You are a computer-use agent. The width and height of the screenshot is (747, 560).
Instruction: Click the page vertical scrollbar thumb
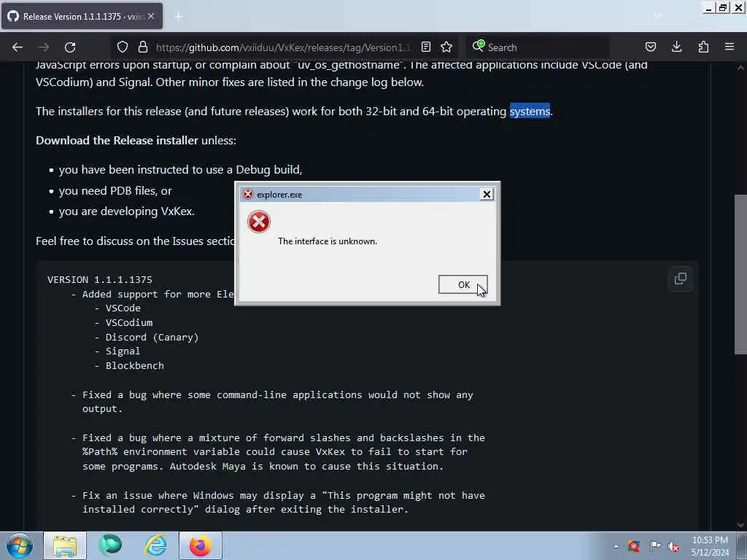[x=740, y=274]
